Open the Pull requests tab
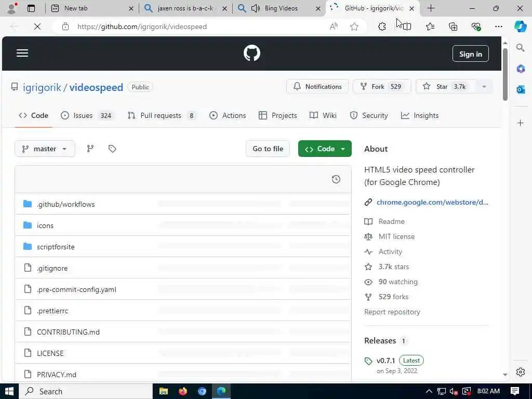 [x=161, y=116]
